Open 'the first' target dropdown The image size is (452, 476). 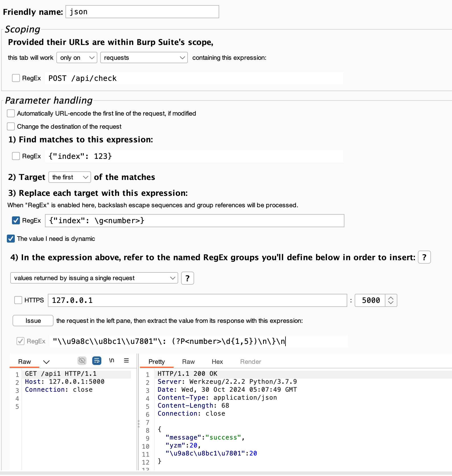pyautogui.click(x=70, y=177)
